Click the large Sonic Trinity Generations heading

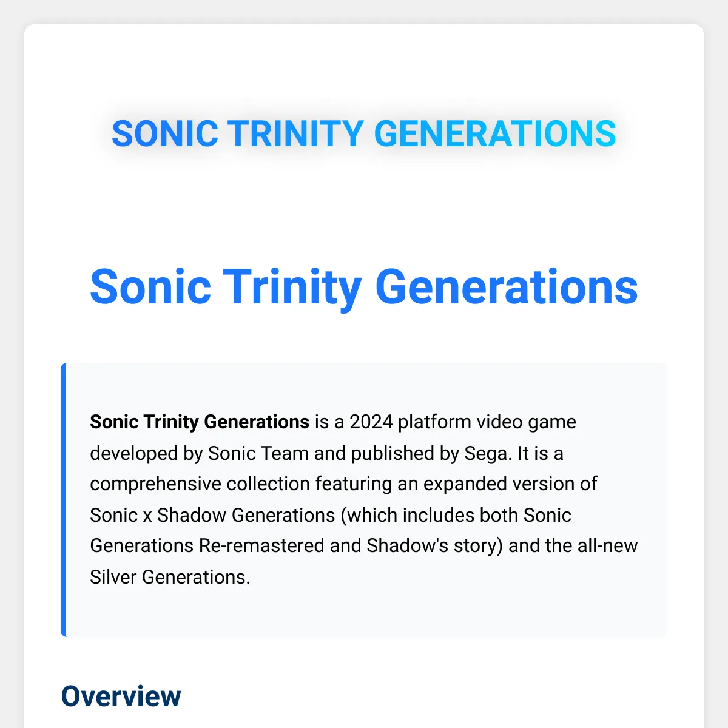click(x=364, y=287)
